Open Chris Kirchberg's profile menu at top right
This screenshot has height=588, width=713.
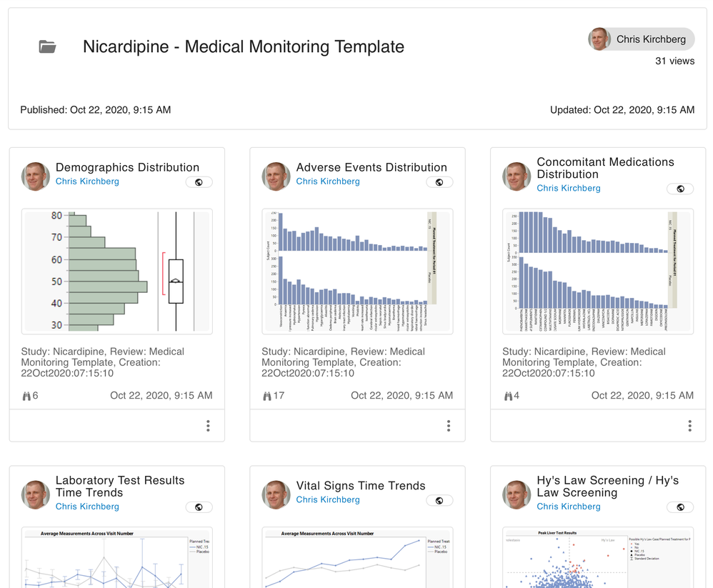click(641, 39)
